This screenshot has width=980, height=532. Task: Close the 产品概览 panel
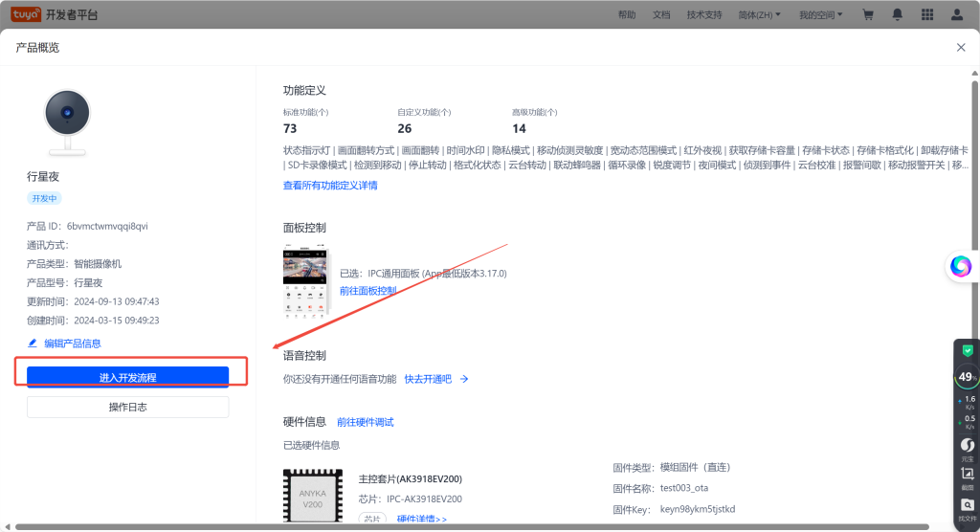961,48
